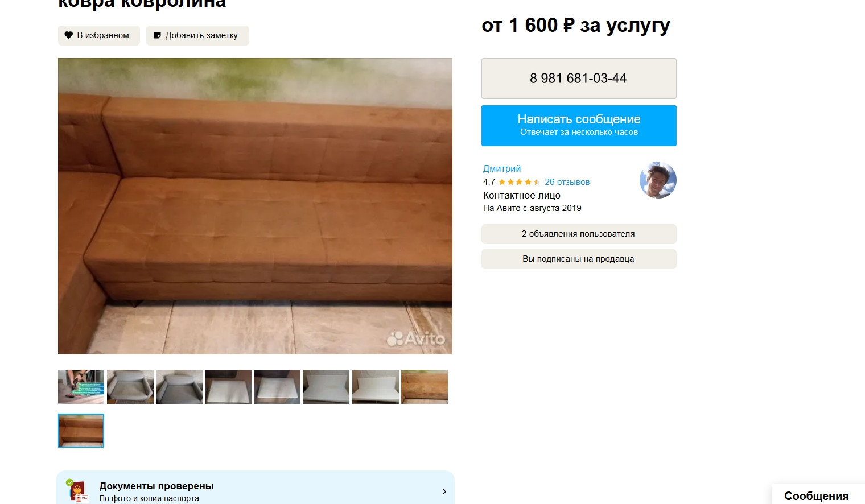Open Дмитрий seller profile link

pos(502,168)
